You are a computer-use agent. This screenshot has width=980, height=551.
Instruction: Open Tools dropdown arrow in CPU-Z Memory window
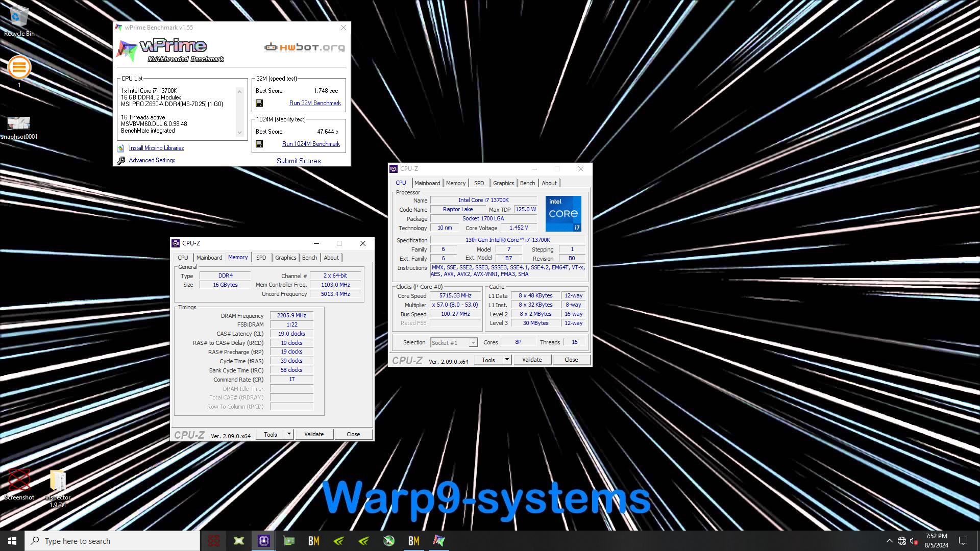(289, 434)
